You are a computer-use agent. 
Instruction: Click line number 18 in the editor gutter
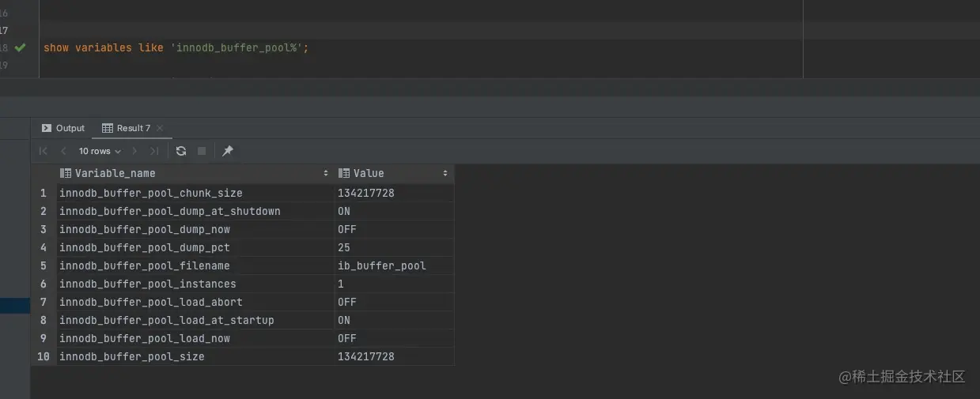[4, 48]
